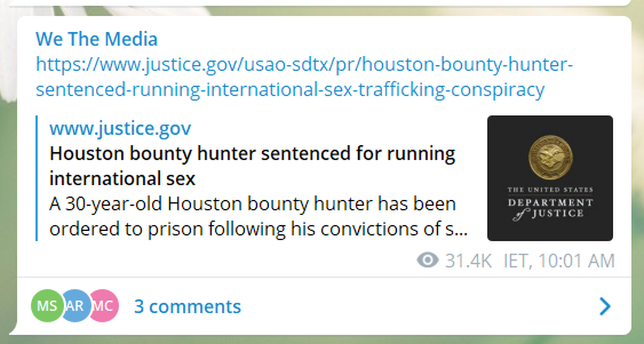644x344 pixels.
Task: Open the justice.gov usao-sdtx press release URL
Action: [304, 64]
